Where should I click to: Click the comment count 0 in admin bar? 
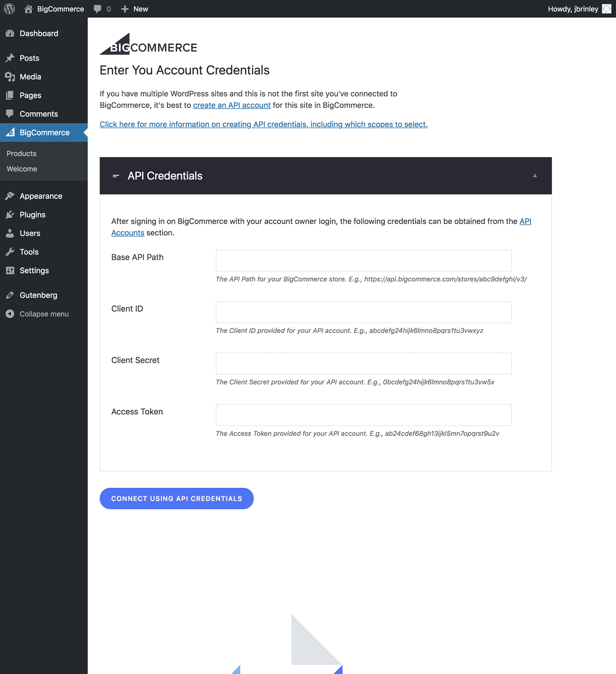click(109, 9)
